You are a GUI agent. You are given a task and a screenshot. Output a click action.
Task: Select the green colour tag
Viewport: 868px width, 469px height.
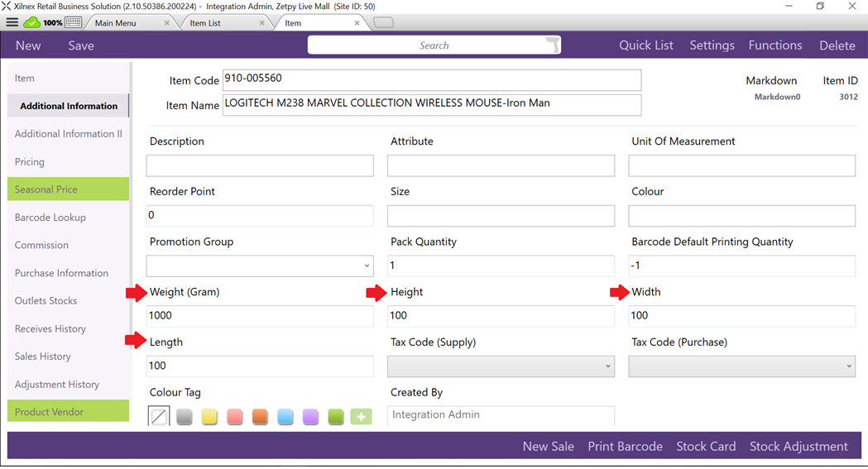(x=335, y=416)
